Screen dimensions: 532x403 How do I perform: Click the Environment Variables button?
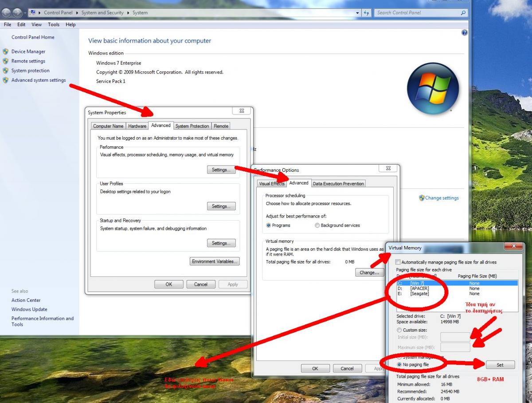pyautogui.click(x=215, y=261)
